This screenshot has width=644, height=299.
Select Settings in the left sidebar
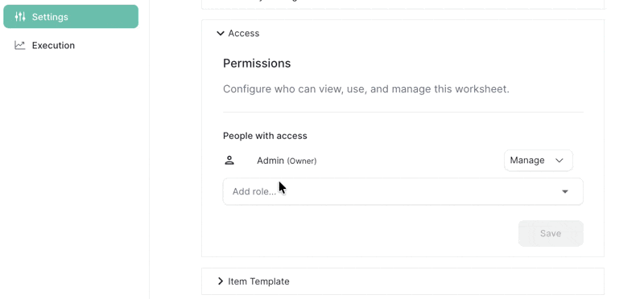click(x=71, y=17)
